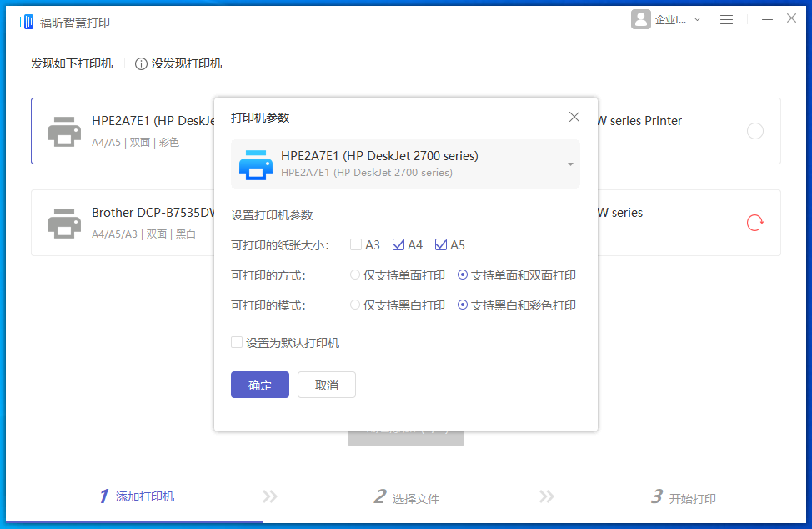Image resolution: width=812 pixels, height=529 pixels.
Task: Refresh the W series printer with circular arrow
Action: click(754, 223)
